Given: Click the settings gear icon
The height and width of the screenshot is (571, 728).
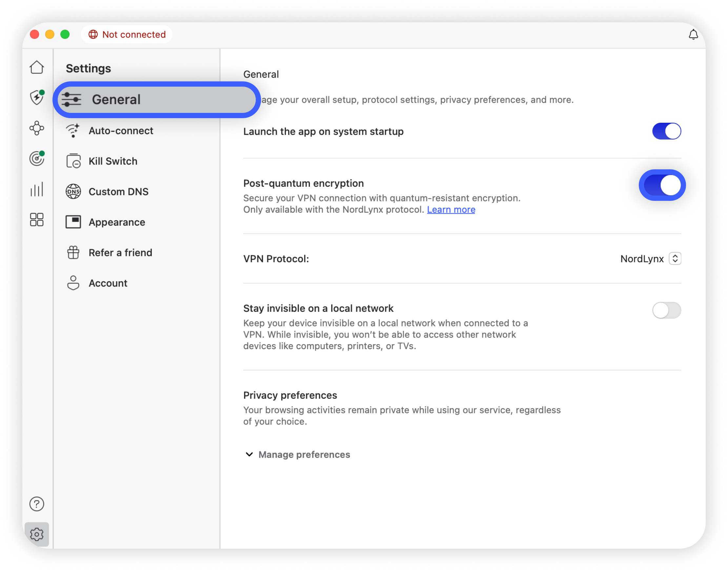Looking at the screenshot, I should coord(37,534).
